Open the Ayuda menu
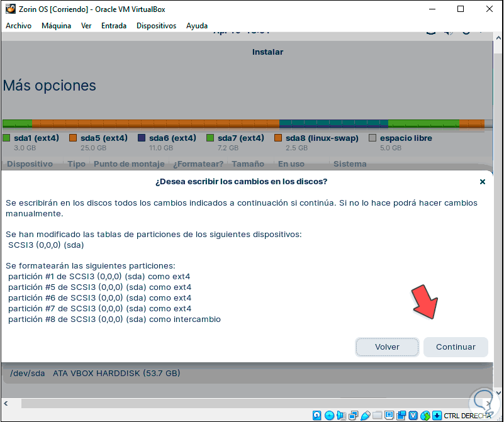This screenshot has height=422, width=504. (x=197, y=26)
